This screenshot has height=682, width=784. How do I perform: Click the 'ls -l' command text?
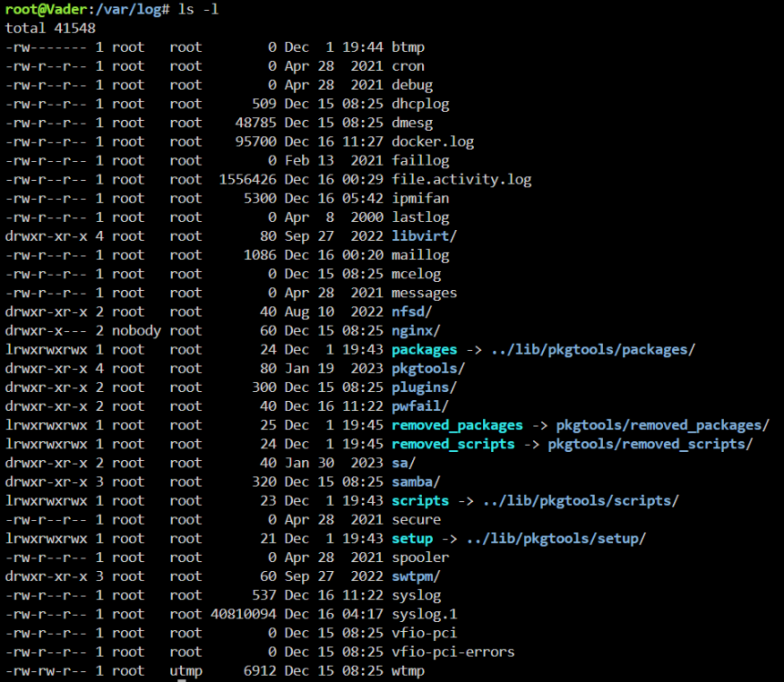(198, 9)
